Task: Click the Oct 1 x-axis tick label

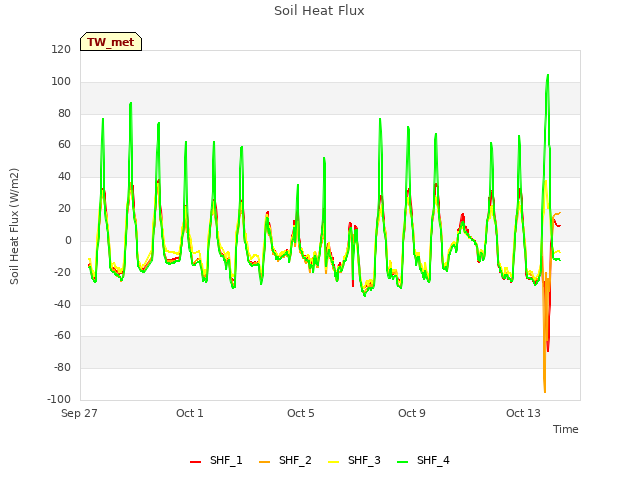Action: [x=190, y=413]
